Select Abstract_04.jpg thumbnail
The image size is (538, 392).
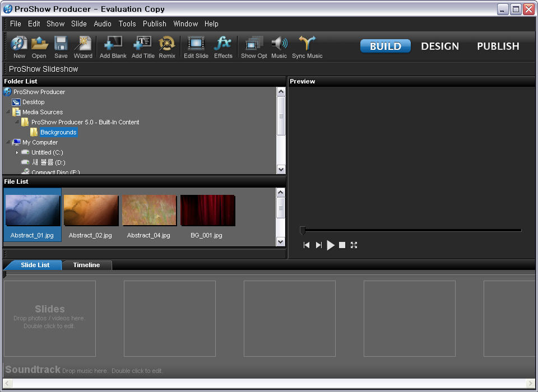[149, 214]
